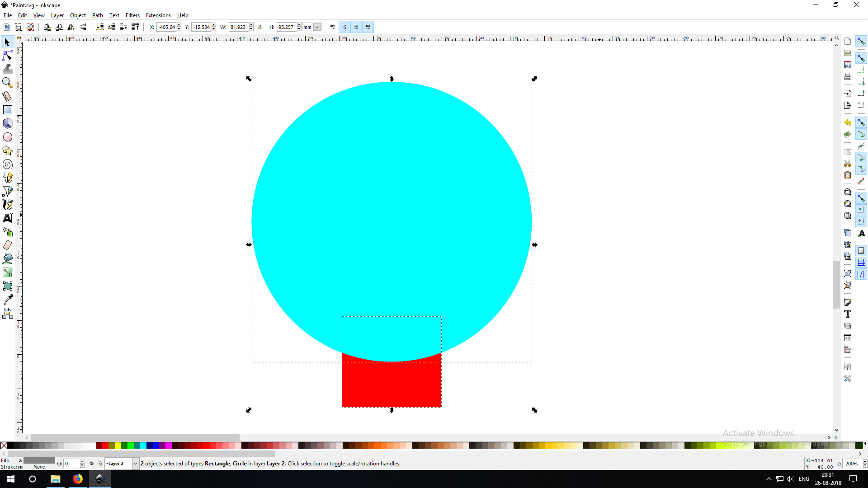Click Select All objects icon
This screenshot has width=868, height=488.
point(7,27)
